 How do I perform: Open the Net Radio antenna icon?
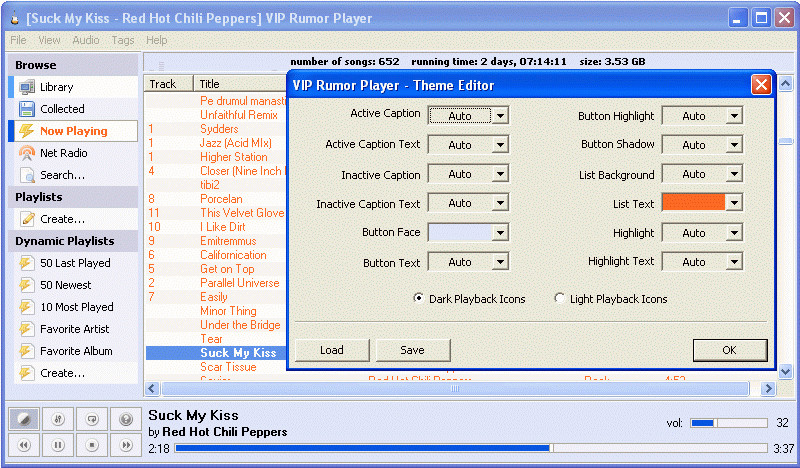click(27, 153)
